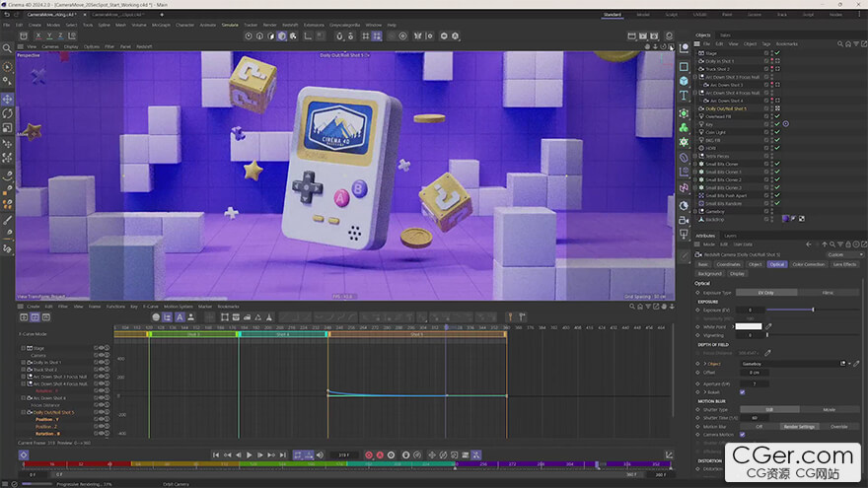Open the Lens Effects attribute tab
The width and height of the screenshot is (868, 488).
click(x=844, y=264)
